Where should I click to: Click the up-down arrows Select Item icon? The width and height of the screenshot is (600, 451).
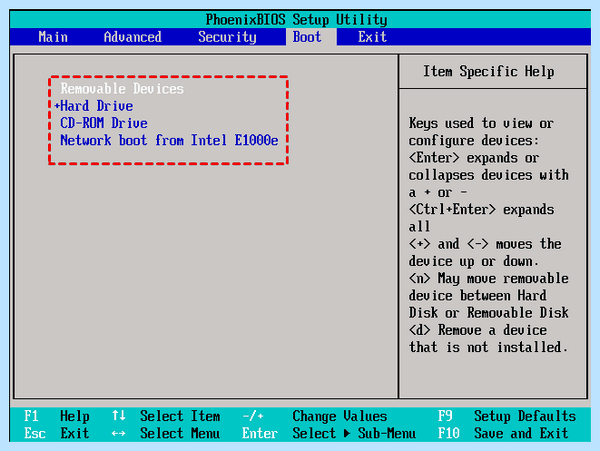point(119,415)
